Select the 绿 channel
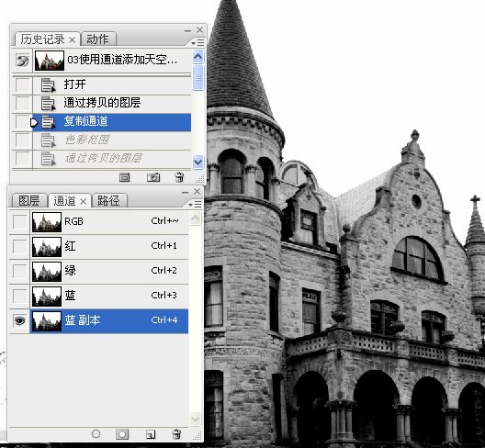 (x=109, y=271)
